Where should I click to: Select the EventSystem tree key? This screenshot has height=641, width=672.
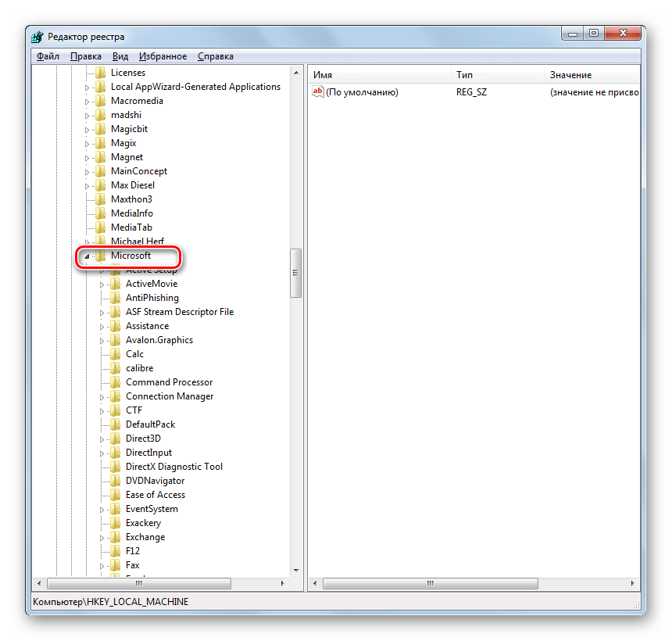coord(152,509)
